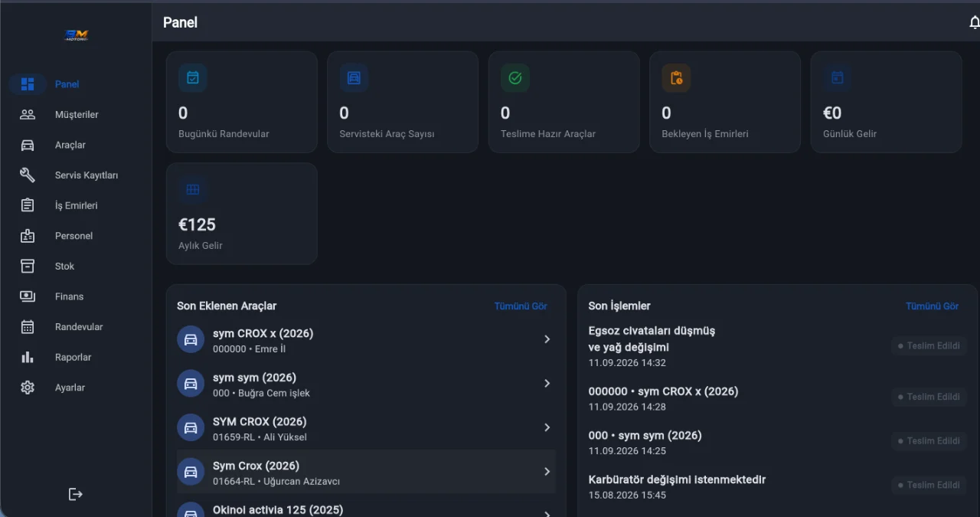Click the €0 Günlük Gelir value
This screenshot has height=517, width=980.
coord(832,113)
